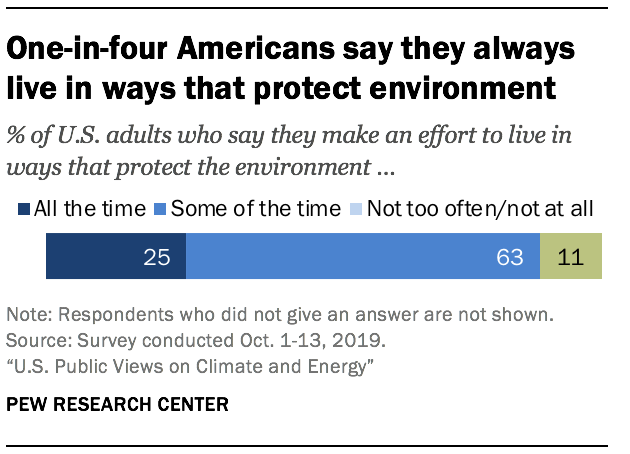Click the value 63 in the bar
This screenshot has width=630, height=454.
tap(510, 258)
